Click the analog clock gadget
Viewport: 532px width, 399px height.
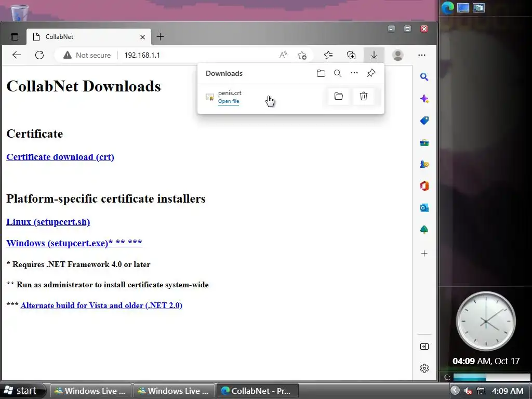coord(486,321)
